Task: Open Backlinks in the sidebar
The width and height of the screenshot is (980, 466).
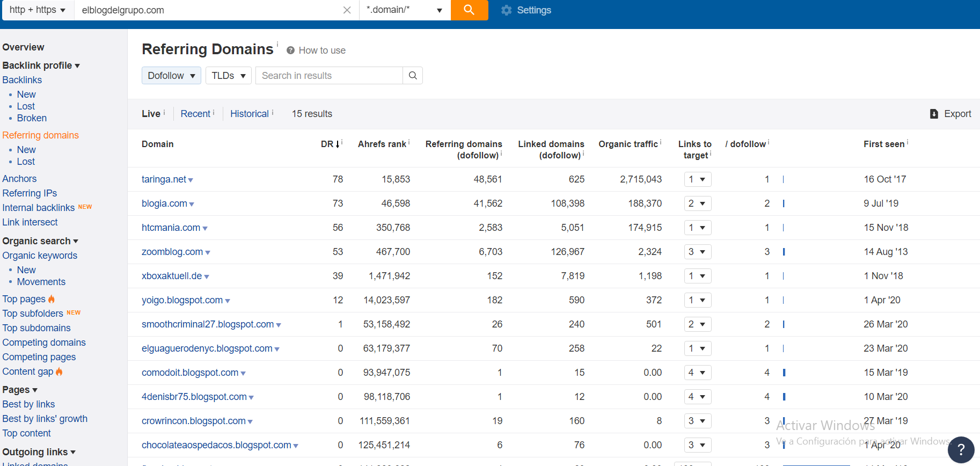Action: [22, 80]
